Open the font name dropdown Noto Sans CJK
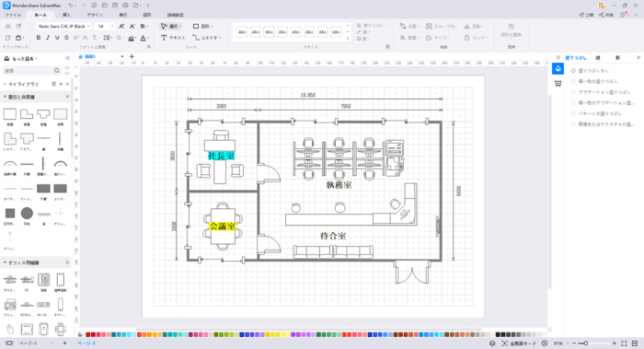This screenshot has height=349, width=644. [63, 26]
